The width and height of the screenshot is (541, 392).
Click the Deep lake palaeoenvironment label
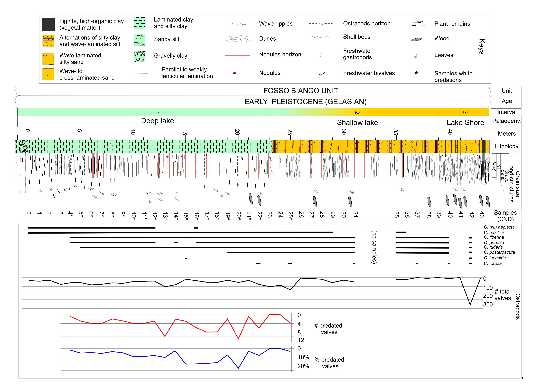[x=157, y=121]
